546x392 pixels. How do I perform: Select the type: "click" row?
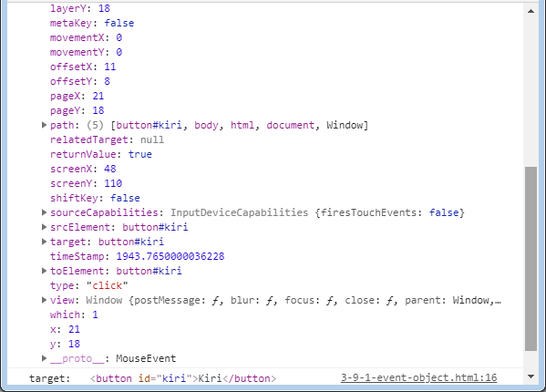(89, 285)
